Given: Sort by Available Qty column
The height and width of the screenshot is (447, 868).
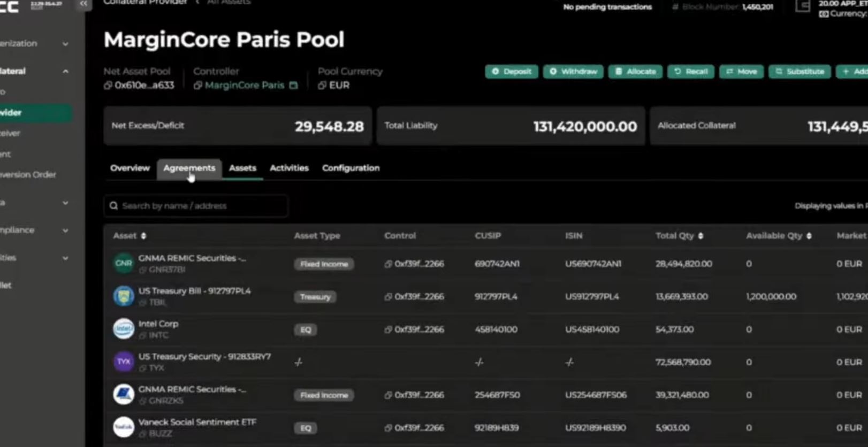Looking at the screenshot, I should (809, 236).
